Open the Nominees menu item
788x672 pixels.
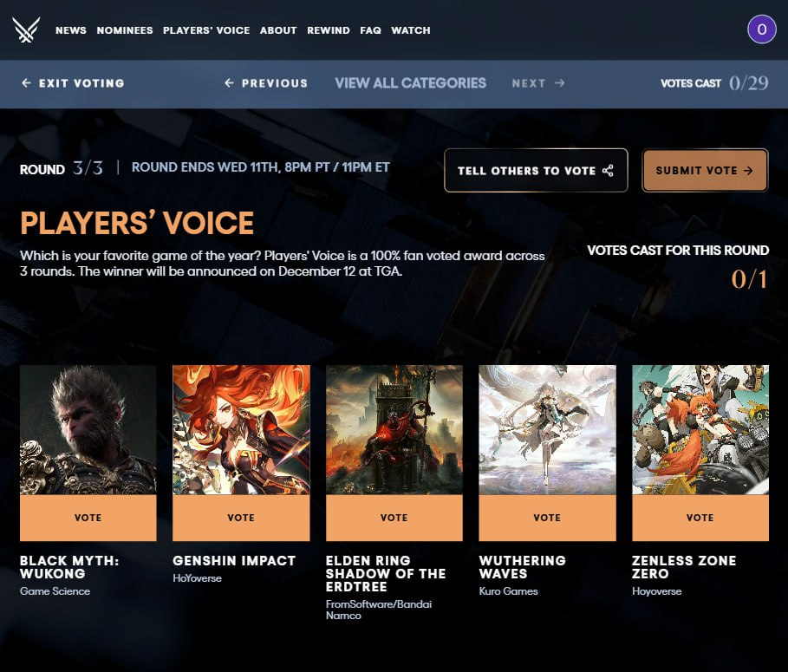[x=125, y=30]
